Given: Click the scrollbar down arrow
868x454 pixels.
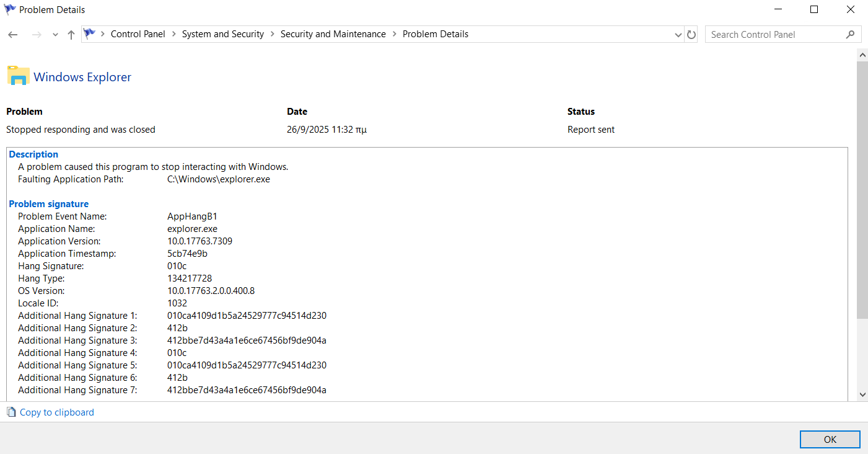Looking at the screenshot, I should click(x=862, y=394).
